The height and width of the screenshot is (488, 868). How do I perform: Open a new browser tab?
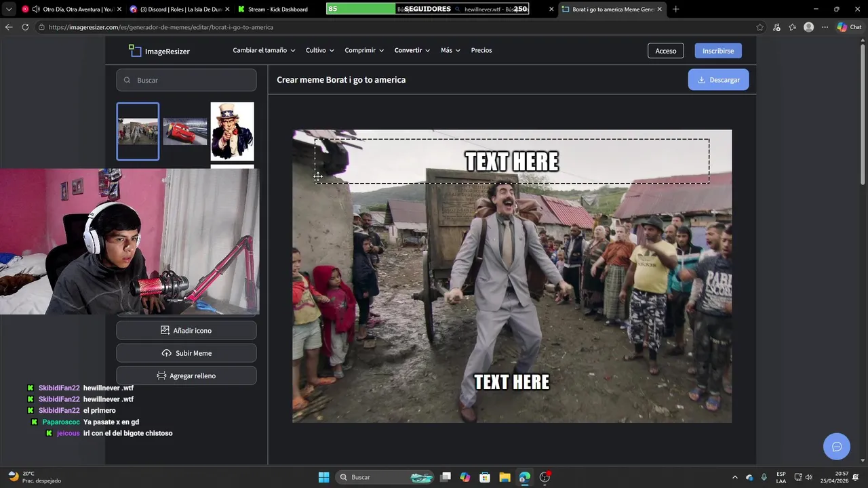point(675,9)
